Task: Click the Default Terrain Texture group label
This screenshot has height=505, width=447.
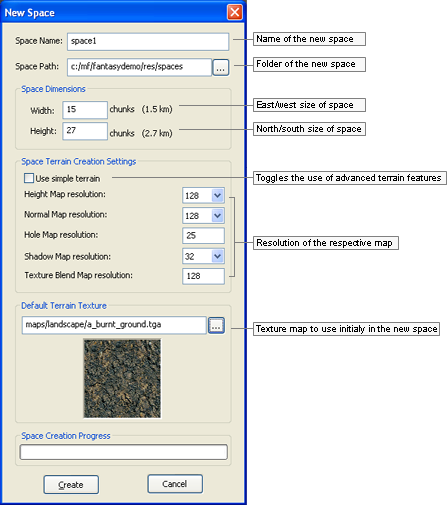Action: point(64,306)
